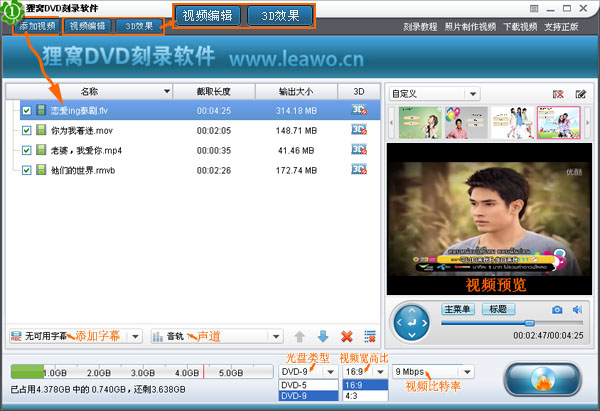This screenshot has height=411, width=600.
Task: Uncheck the 你为我着迷.mov checkbox
Action: click(26, 130)
